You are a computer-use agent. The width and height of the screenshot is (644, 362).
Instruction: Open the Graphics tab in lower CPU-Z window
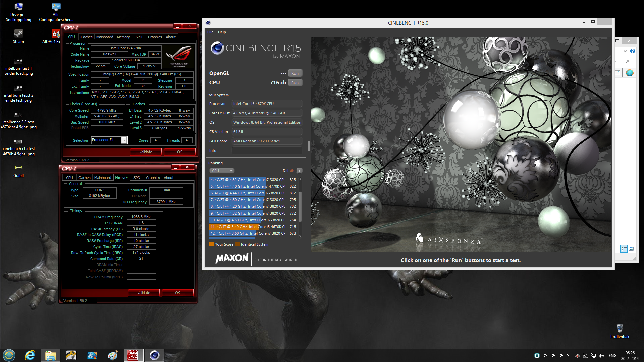tap(153, 178)
